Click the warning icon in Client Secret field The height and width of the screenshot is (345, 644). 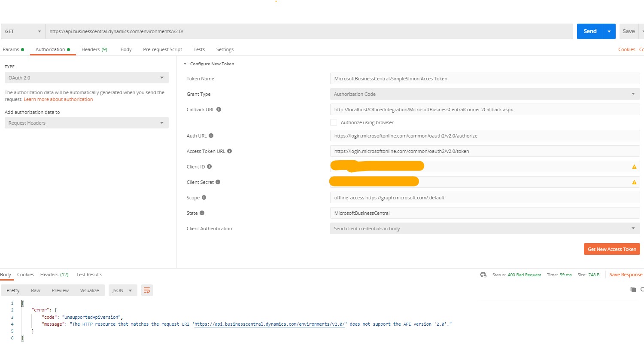click(634, 182)
